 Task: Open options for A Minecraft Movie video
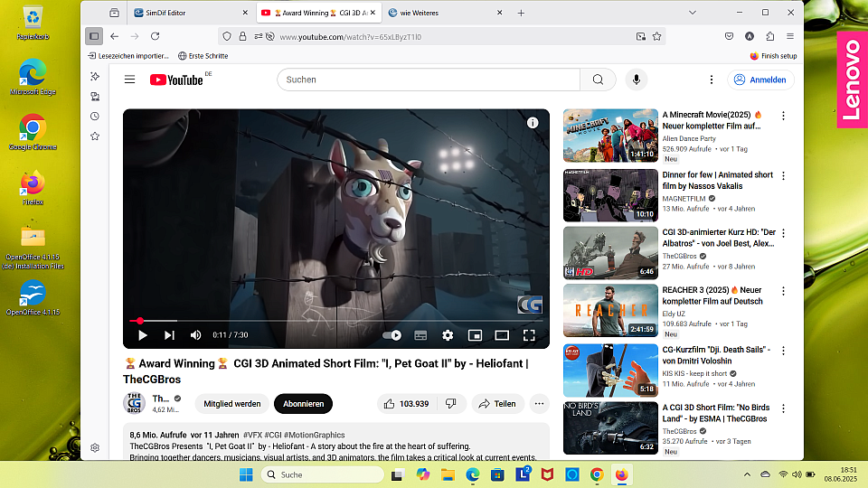[x=783, y=116]
